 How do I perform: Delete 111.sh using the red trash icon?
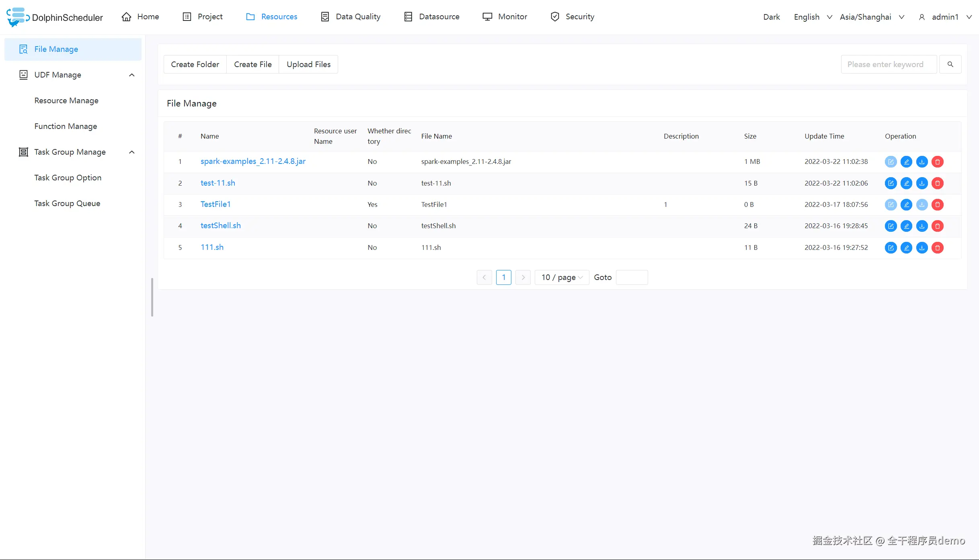pyautogui.click(x=937, y=247)
